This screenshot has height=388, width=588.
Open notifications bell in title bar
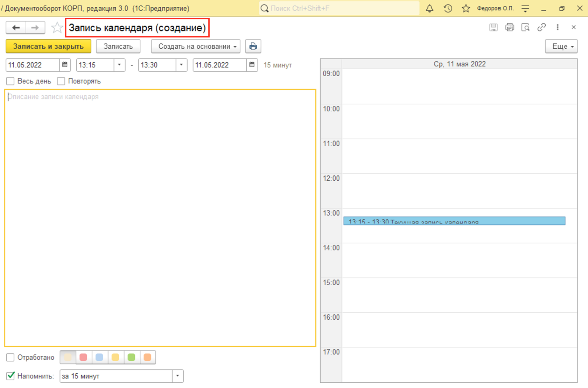tap(429, 8)
